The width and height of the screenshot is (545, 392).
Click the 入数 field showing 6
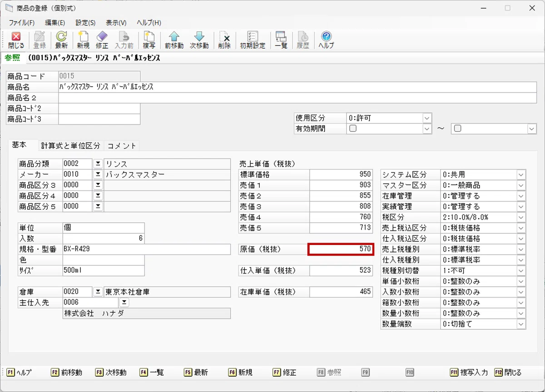click(104, 239)
